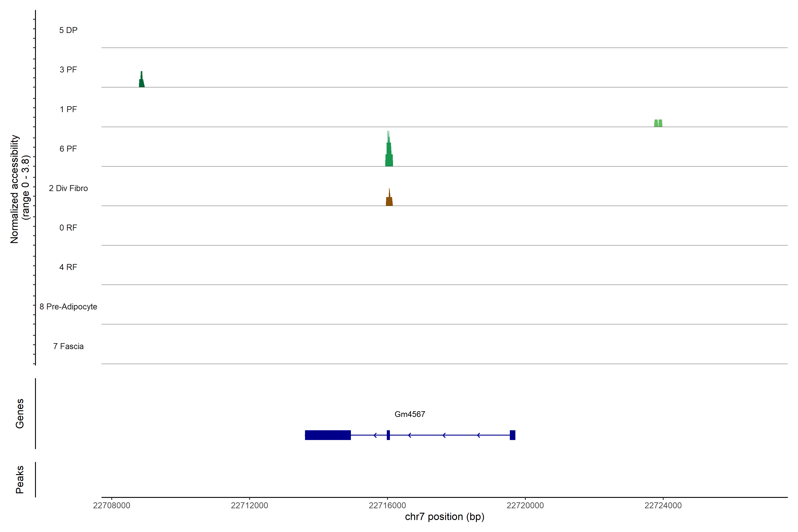798x532 pixels.
Task: Click the chr7 position (bp) axis title
Action: pyautogui.click(x=444, y=517)
